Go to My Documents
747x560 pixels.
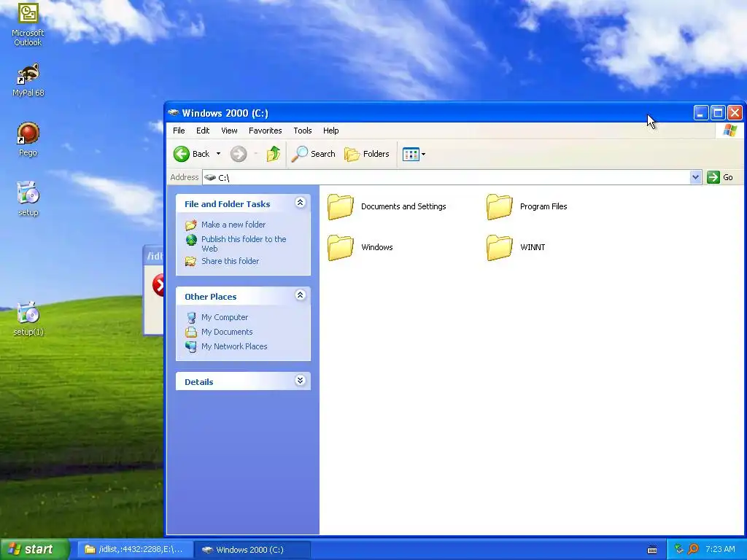(x=227, y=332)
